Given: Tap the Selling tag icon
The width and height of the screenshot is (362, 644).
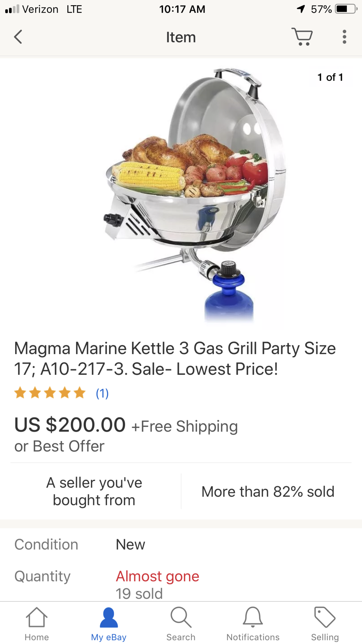Looking at the screenshot, I should 325,617.
